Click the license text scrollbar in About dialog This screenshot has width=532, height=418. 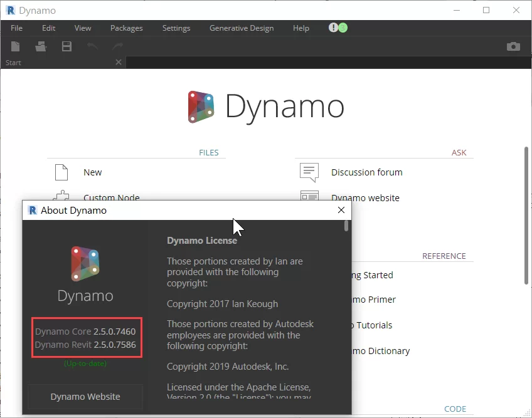346,227
